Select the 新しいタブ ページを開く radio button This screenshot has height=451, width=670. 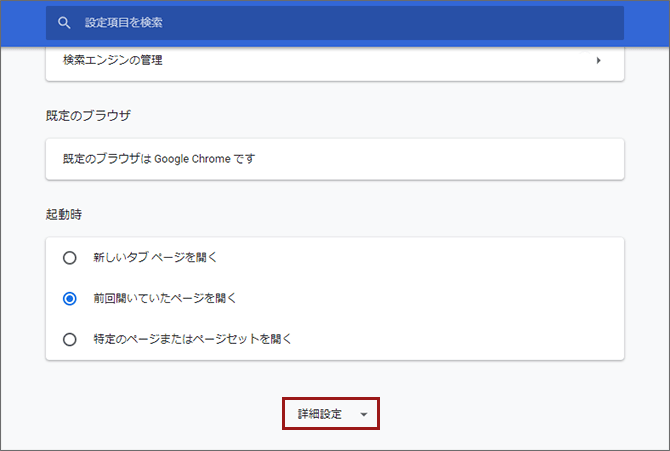point(69,257)
